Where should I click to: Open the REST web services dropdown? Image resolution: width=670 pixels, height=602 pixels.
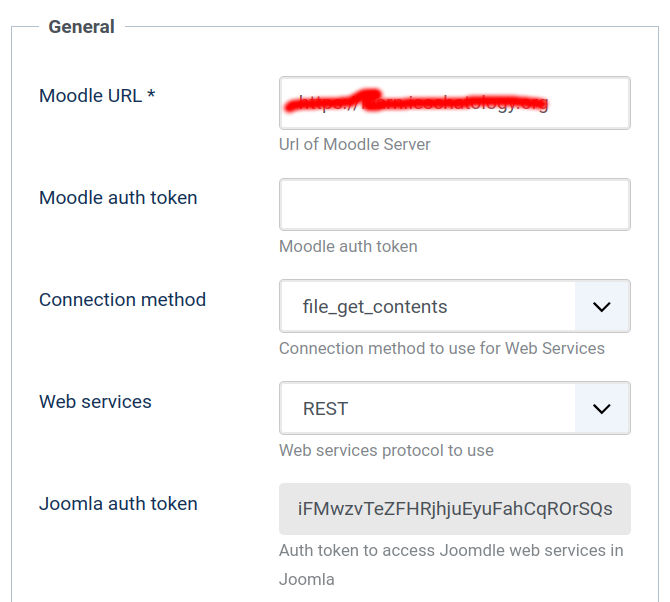coord(428,408)
